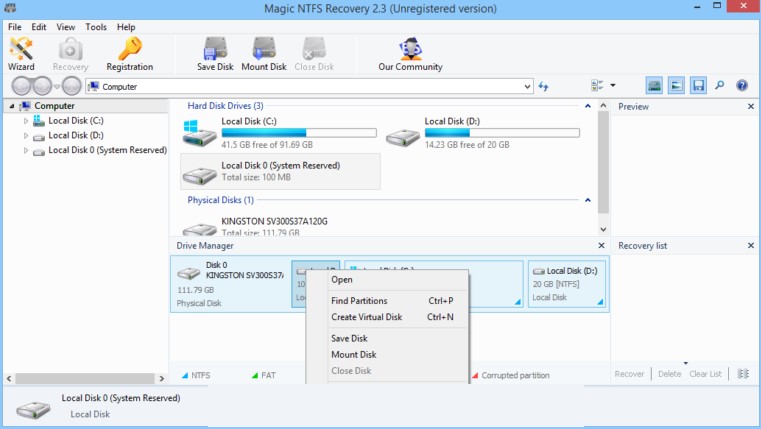Collapse the Computer tree node

click(12, 106)
